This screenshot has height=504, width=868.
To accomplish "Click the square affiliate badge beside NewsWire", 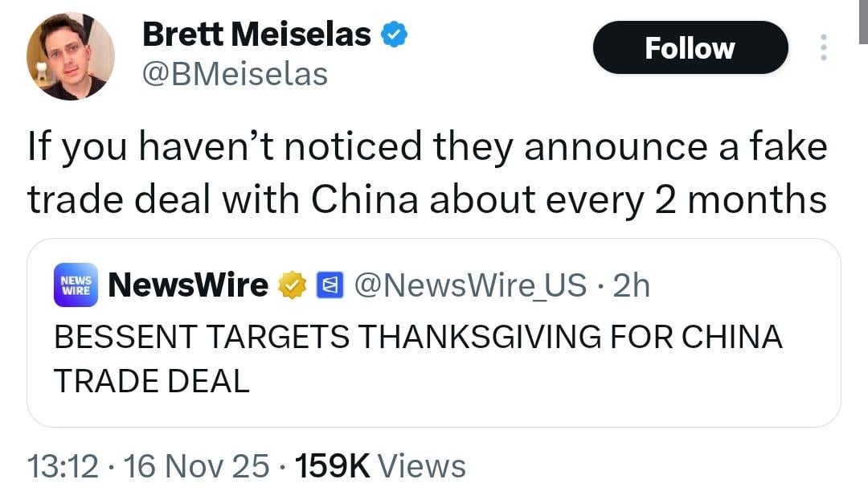I will click(x=328, y=285).
